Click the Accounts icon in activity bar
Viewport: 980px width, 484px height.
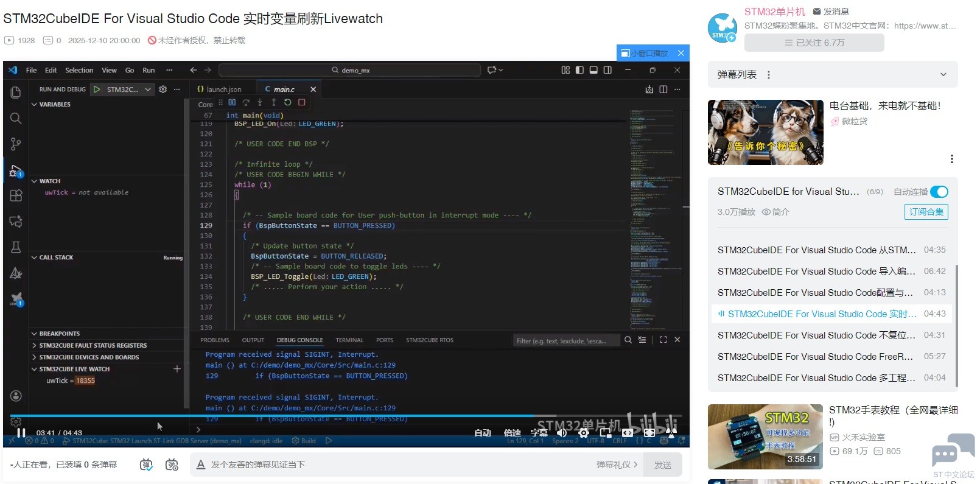point(16,396)
